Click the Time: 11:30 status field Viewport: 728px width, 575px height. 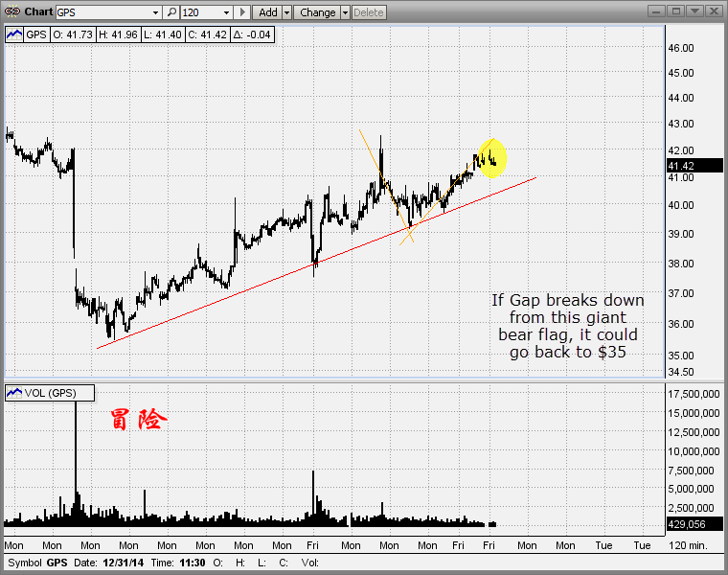(178, 563)
